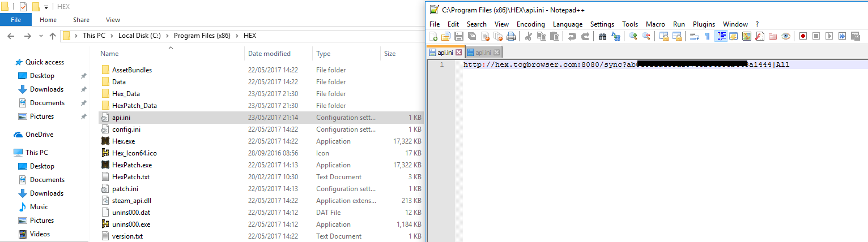Open the Plugins menu in Notepad++
The width and height of the screenshot is (868, 242).
click(x=704, y=24)
